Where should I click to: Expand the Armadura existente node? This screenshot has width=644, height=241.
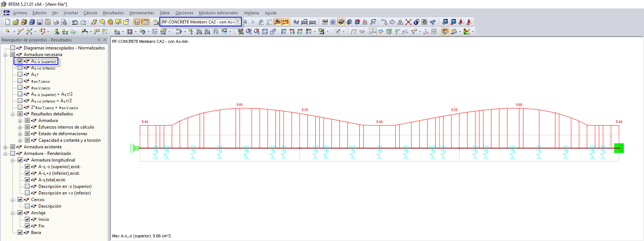(5, 147)
